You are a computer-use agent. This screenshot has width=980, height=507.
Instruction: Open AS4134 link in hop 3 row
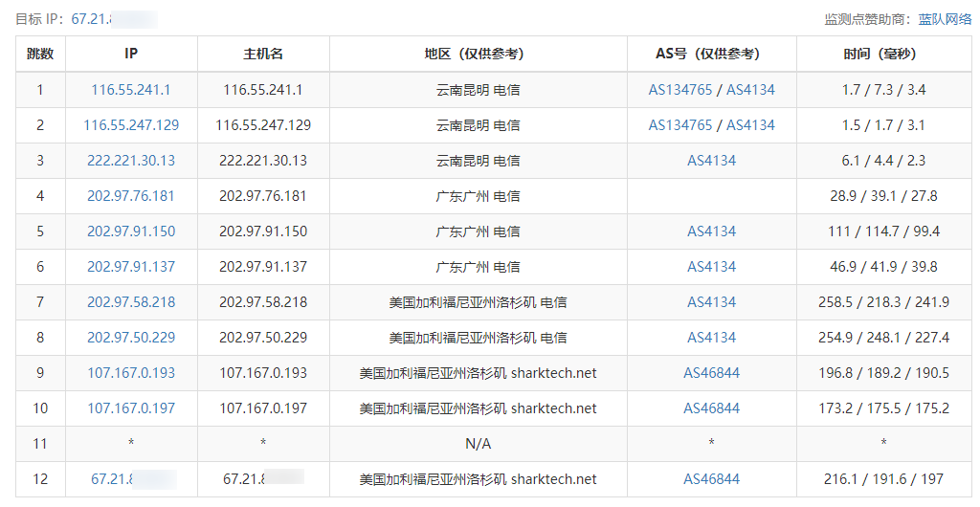711,161
